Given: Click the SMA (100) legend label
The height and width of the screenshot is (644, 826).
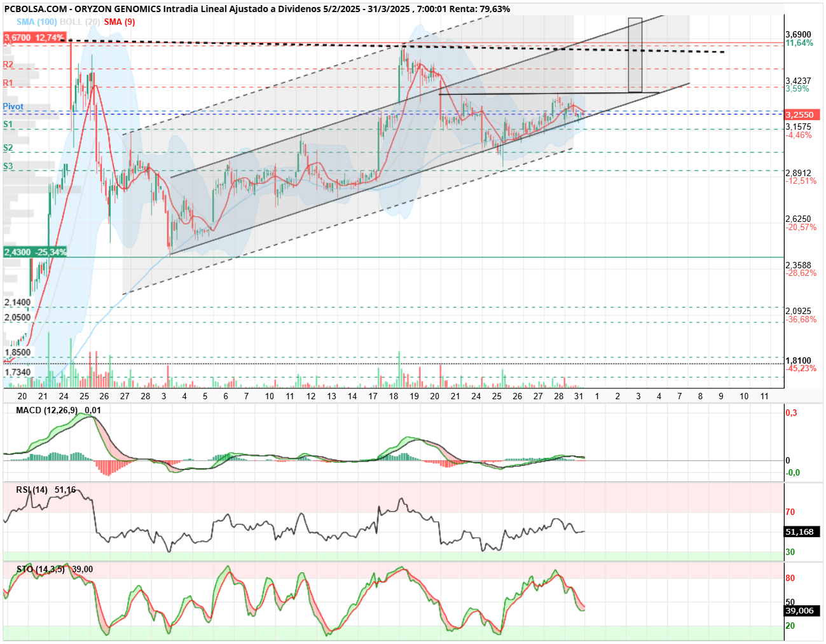Looking at the screenshot, I should [37, 22].
